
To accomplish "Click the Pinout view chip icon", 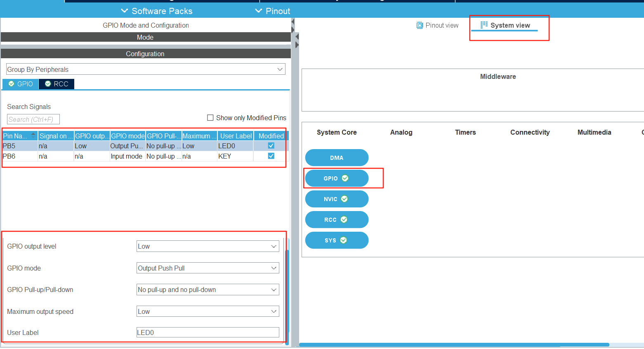I will click(x=420, y=25).
